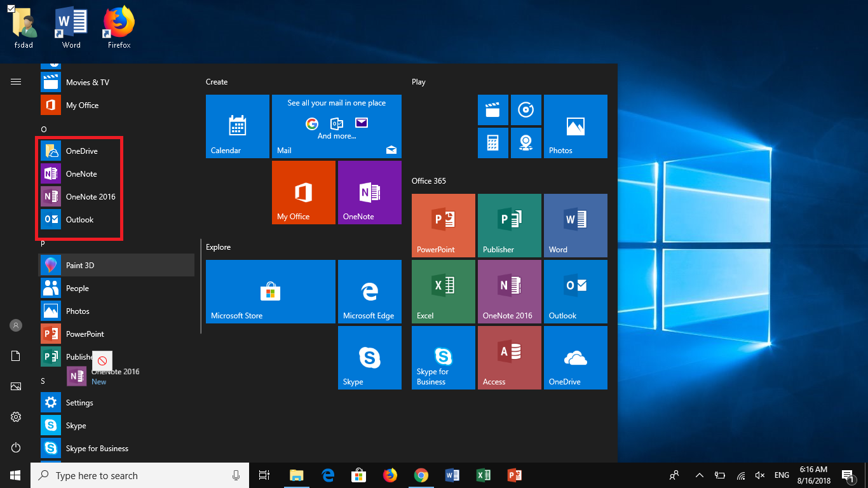This screenshot has height=488, width=868.
Task: Click the Windows Start button
Action: pyautogui.click(x=15, y=475)
